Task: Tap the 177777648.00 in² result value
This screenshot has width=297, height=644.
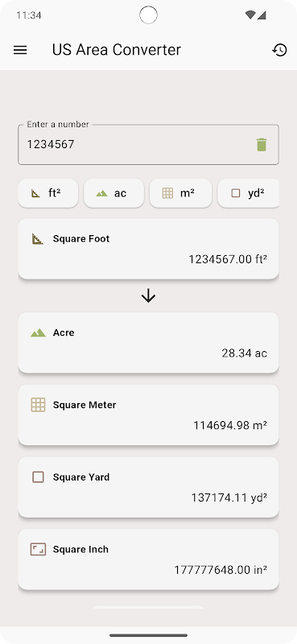Action: 221,570
